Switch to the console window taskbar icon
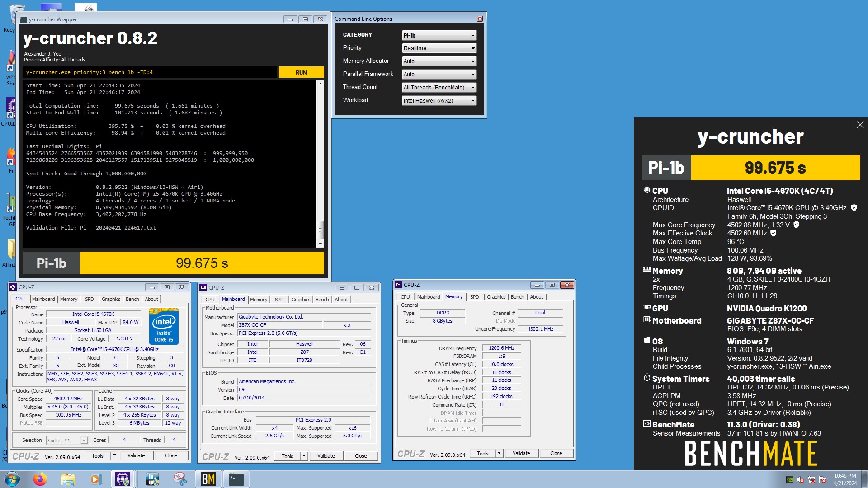This screenshot has height=488, width=868. (236, 479)
